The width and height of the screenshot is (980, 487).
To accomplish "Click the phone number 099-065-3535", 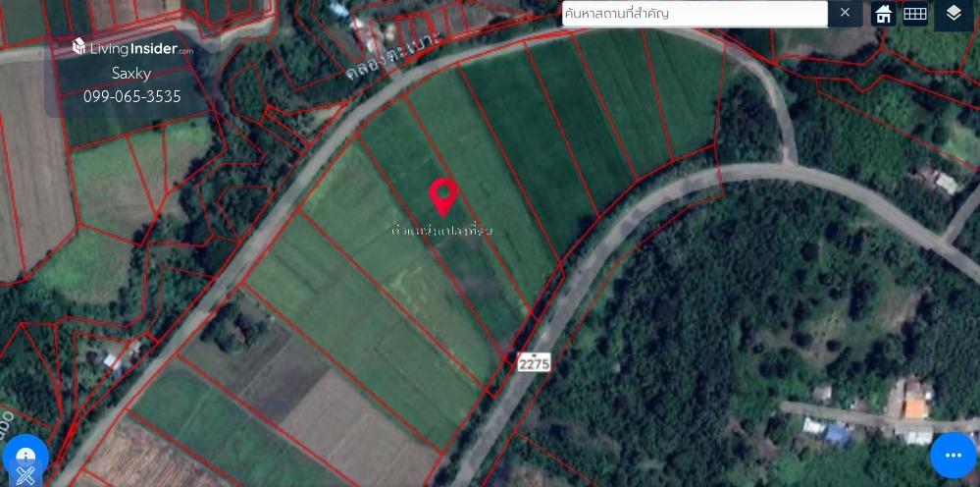I will coord(132,96).
